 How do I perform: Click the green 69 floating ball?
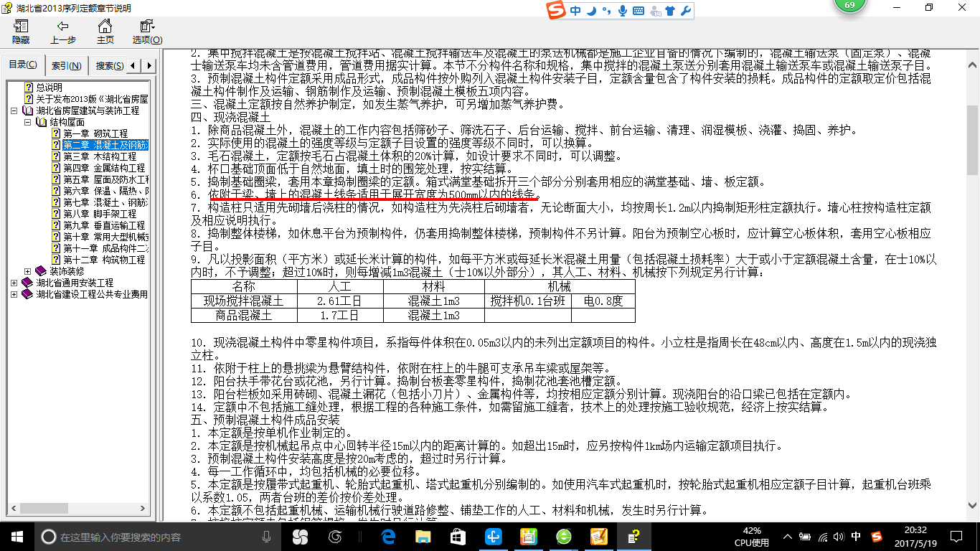point(849,7)
